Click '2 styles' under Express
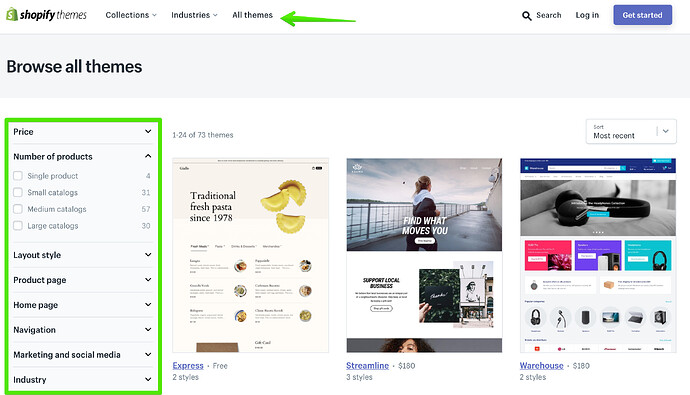 pyautogui.click(x=186, y=377)
